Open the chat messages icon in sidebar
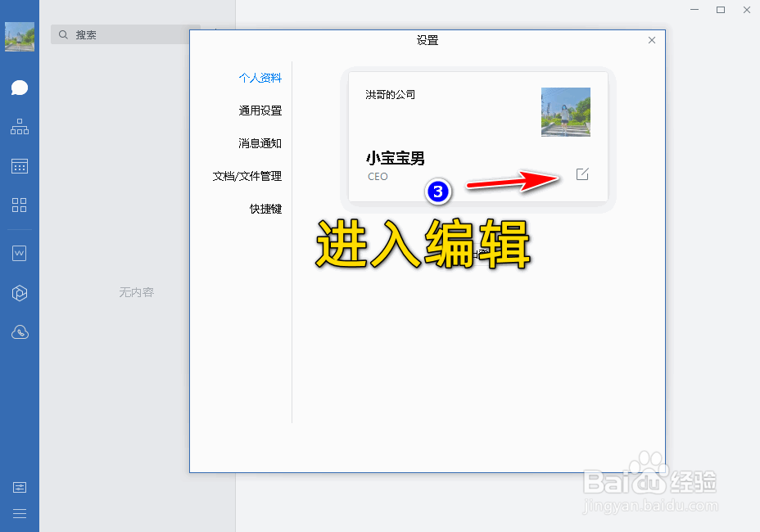760x532 pixels. click(20, 88)
